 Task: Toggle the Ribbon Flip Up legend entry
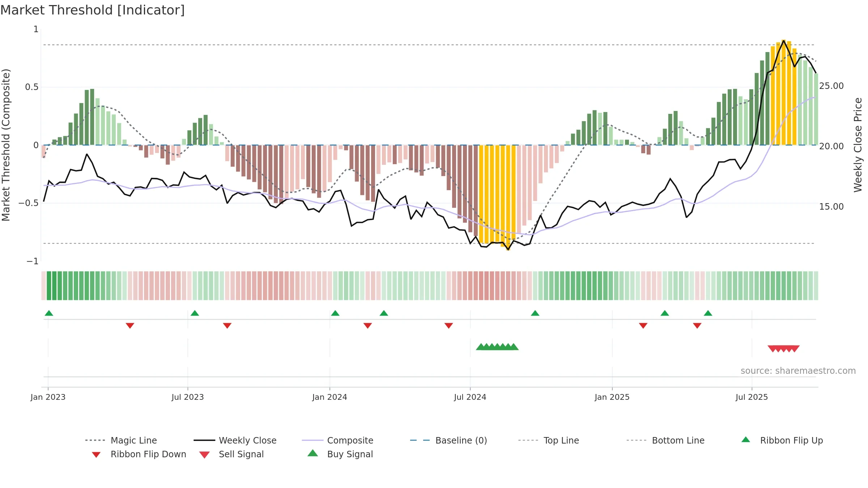click(782, 440)
